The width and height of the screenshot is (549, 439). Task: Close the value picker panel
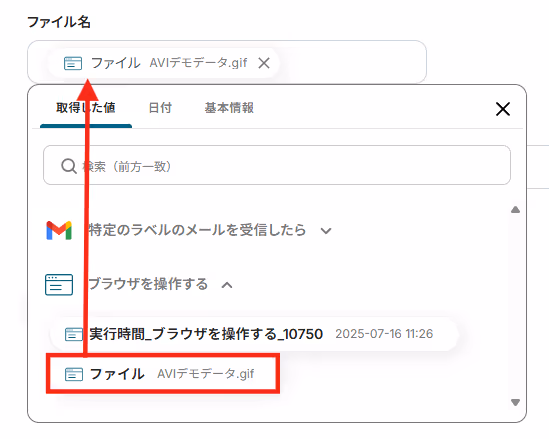[x=503, y=109]
